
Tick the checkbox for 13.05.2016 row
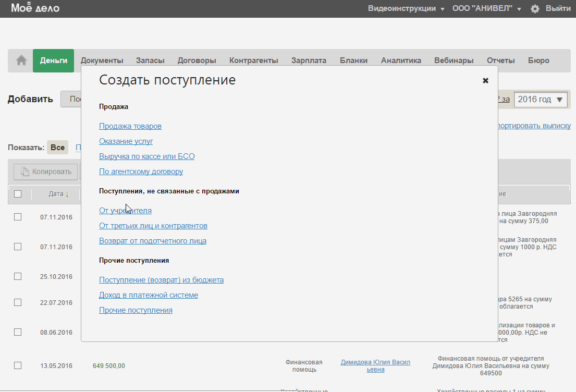[18, 365]
